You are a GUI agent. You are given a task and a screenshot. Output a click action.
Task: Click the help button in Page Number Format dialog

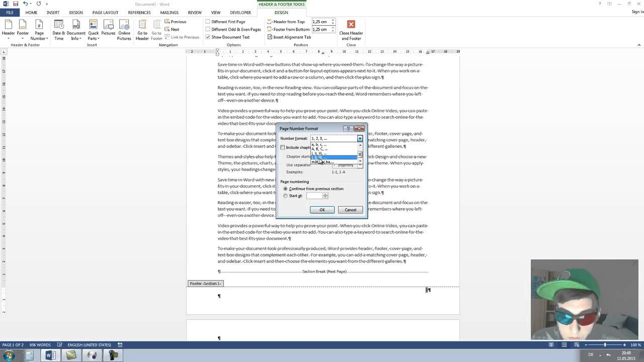tap(348, 128)
